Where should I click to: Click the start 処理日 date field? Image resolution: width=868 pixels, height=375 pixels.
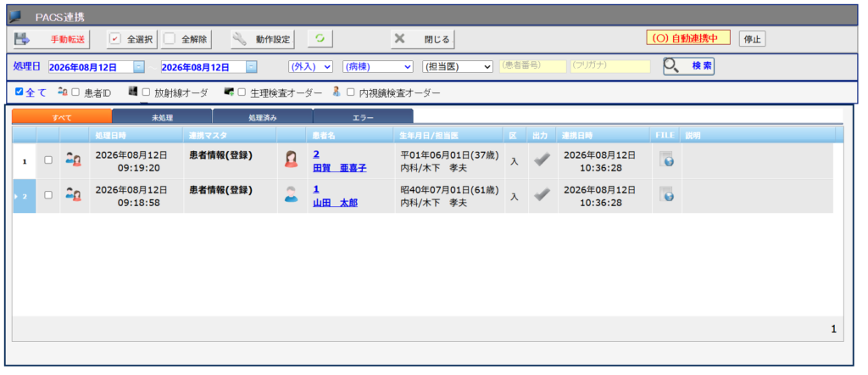pos(91,67)
